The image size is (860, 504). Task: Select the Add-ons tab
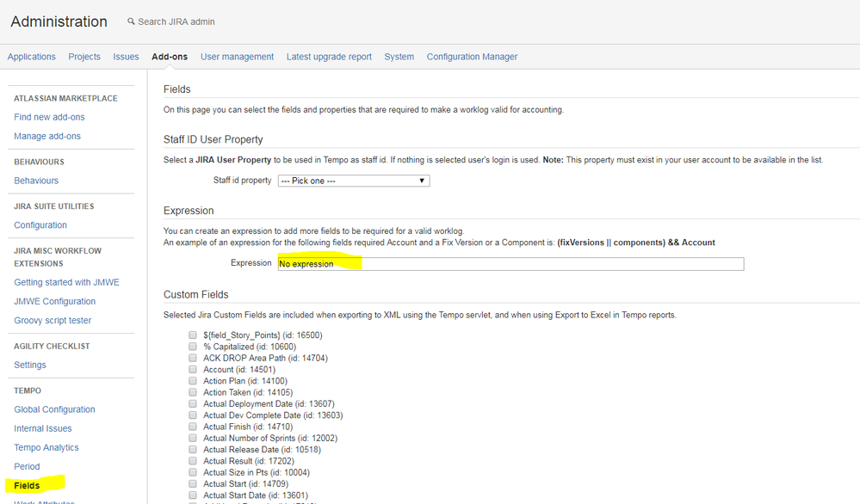pyautogui.click(x=170, y=57)
